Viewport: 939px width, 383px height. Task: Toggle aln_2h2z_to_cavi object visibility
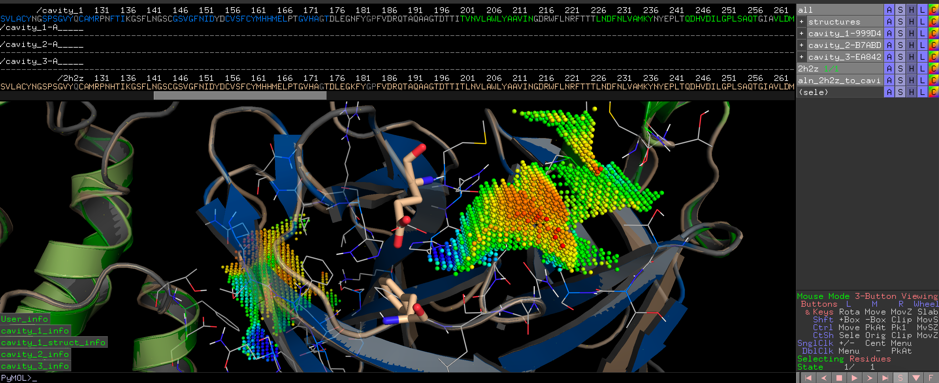click(x=839, y=80)
